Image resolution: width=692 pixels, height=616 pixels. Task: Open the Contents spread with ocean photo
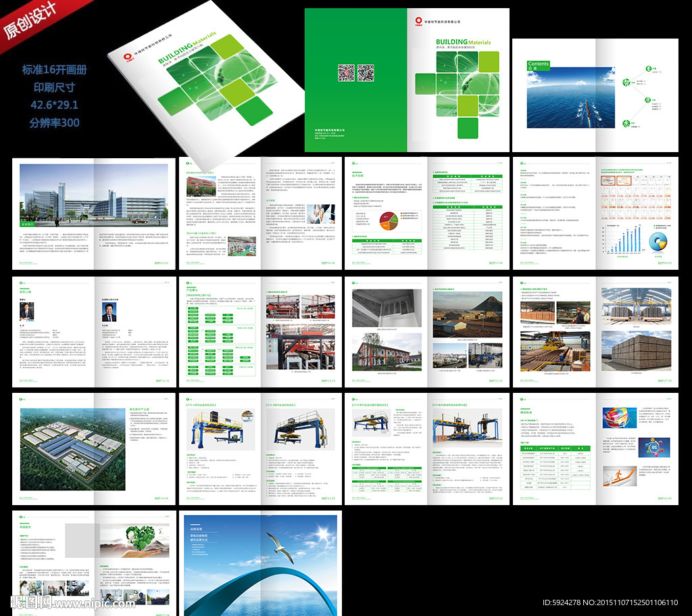[595, 95]
